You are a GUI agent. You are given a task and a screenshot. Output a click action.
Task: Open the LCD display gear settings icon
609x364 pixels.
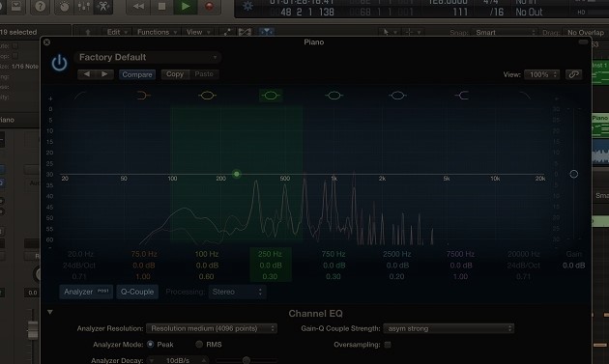[x=247, y=6]
